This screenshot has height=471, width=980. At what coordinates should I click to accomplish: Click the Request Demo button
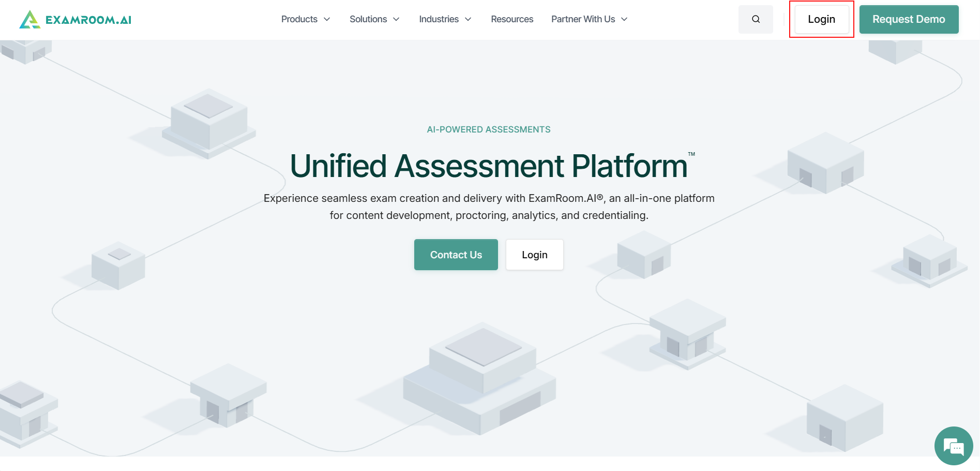(909, 19)
